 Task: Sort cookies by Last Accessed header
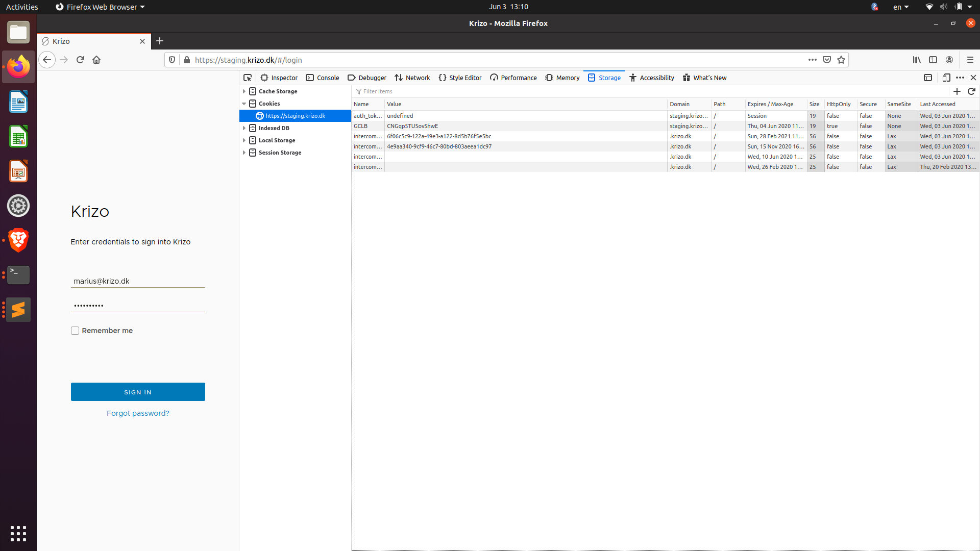coord(948,104)
